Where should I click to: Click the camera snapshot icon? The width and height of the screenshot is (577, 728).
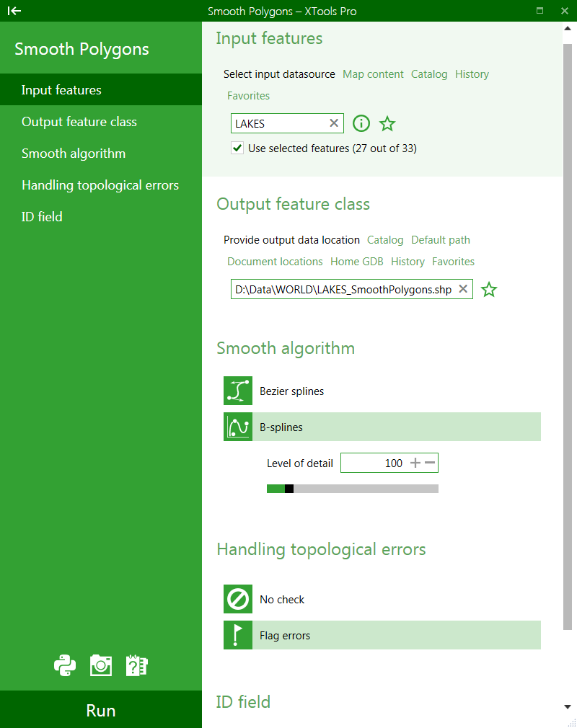coord(101,665)
